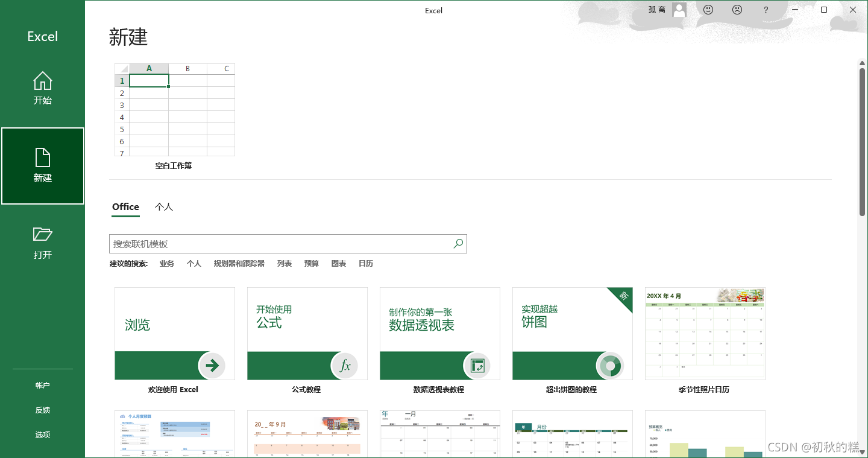Open the 反馈 feedback page

click(x=42, y=410)
